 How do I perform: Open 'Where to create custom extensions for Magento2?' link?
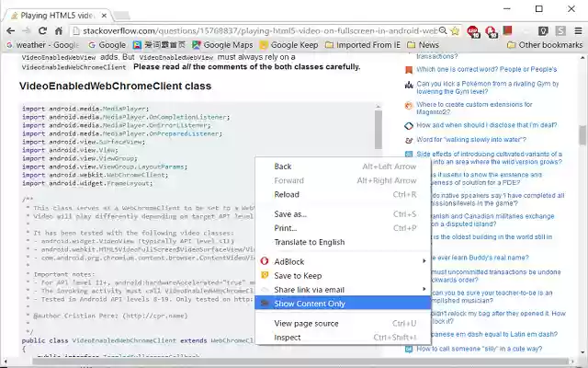[474, 109]
